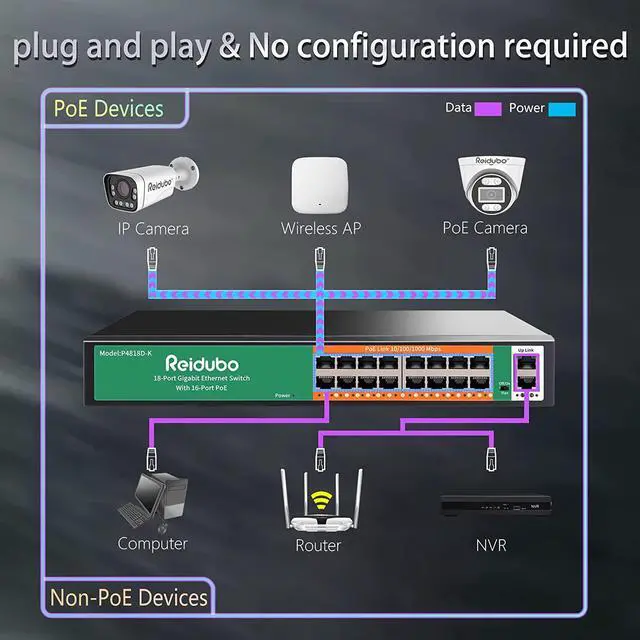The height and width of the screenshot is (640, 640).
Task: Click the Ethernet plug under PoE Camera
Action: [x=492, y=258]
